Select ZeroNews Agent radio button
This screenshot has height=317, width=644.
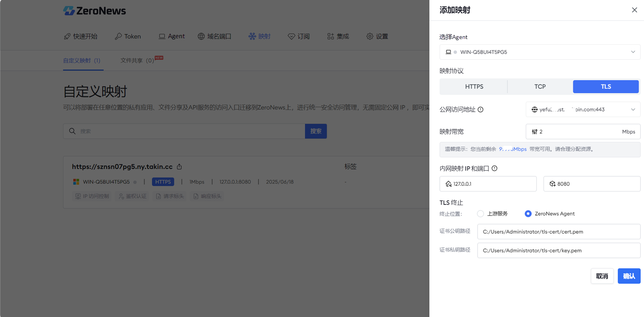point(528,214)
